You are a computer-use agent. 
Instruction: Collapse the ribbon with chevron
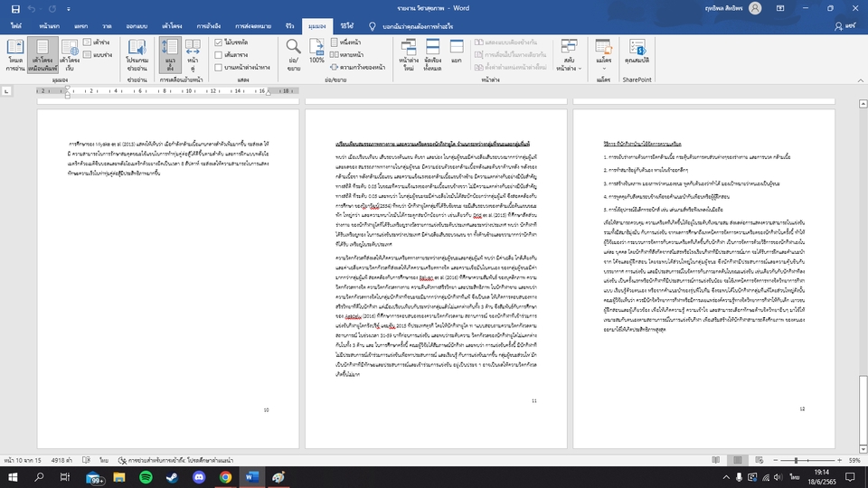pyautogui.click(x=861, y=80)
